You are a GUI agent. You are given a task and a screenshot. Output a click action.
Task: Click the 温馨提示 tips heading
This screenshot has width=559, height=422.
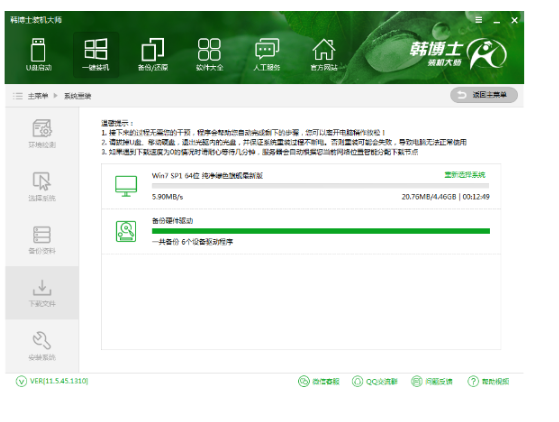click(x=117, y=123)
